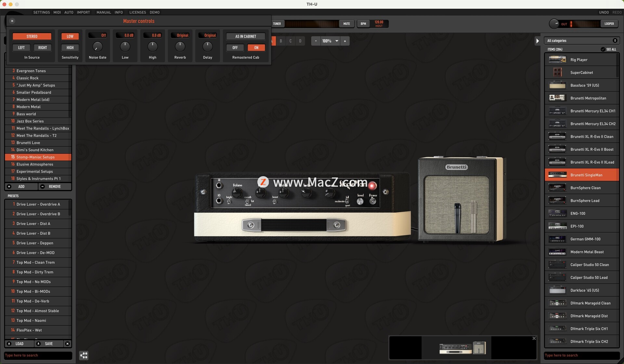
Task: Click the Brunetti Mercury EL34 CH1 icon
Action: pos(557,111)
